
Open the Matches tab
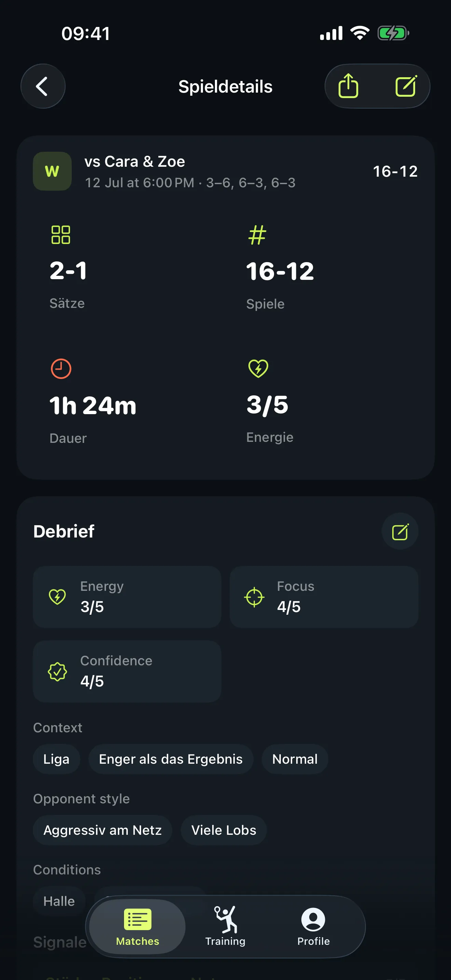[138, 927]
